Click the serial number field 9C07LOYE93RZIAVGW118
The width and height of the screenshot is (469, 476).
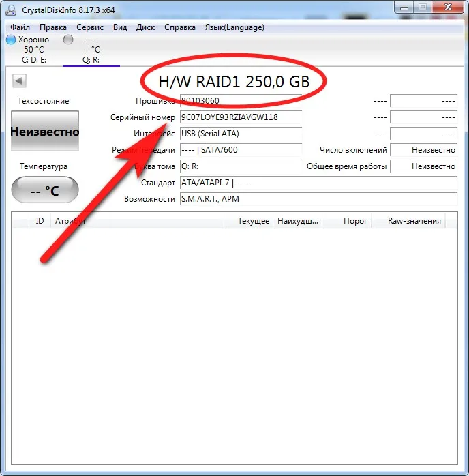[241, 117]
